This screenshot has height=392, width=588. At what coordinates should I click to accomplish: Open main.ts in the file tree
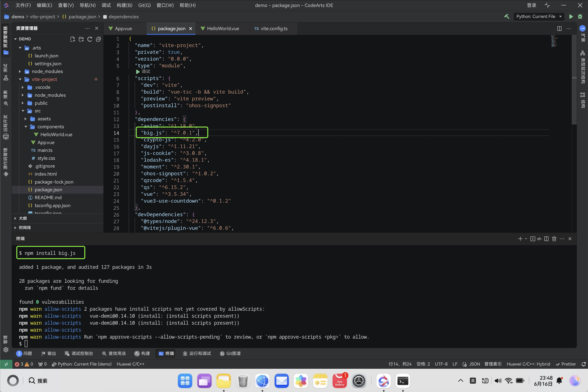[45, 150]
